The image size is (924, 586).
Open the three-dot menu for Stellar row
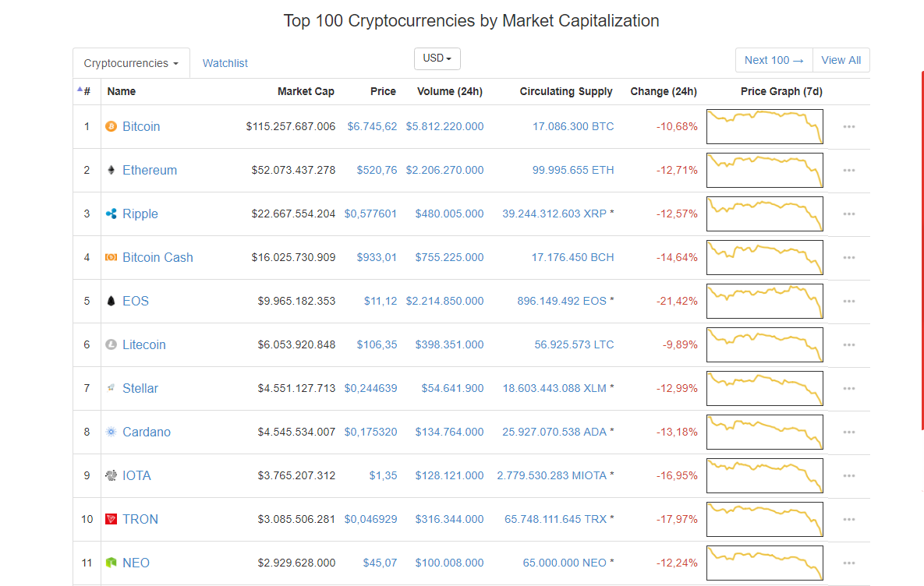click(x=848, y=388)
